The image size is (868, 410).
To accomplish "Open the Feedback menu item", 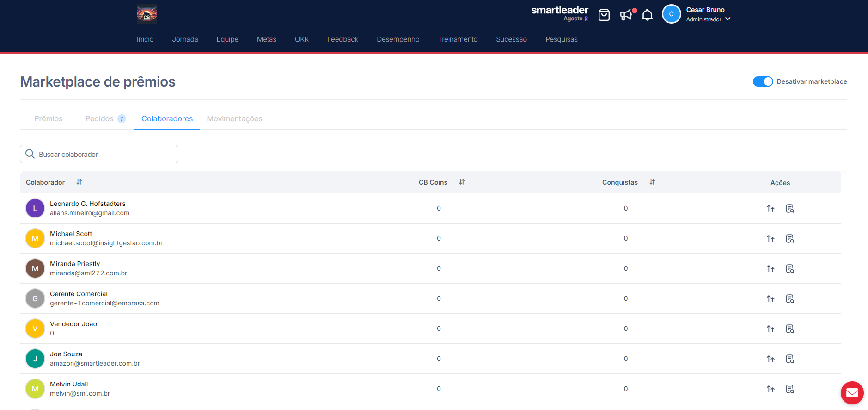I will coord(342,39).
